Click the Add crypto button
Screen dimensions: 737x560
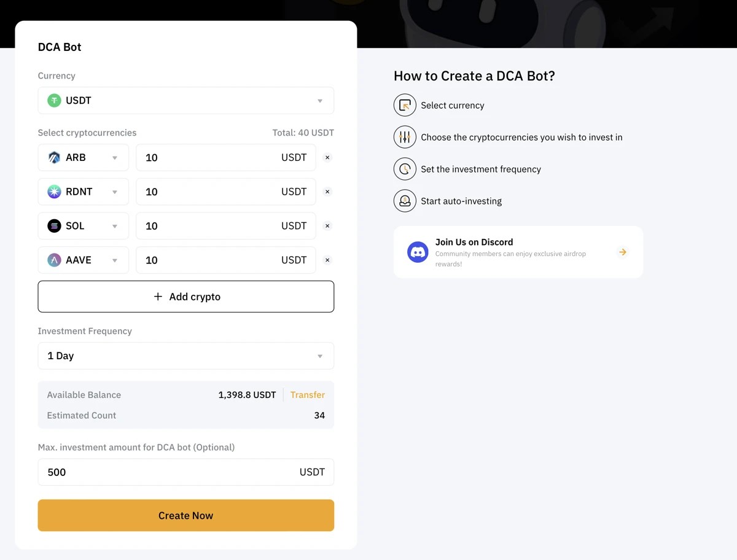click(185, 297)
